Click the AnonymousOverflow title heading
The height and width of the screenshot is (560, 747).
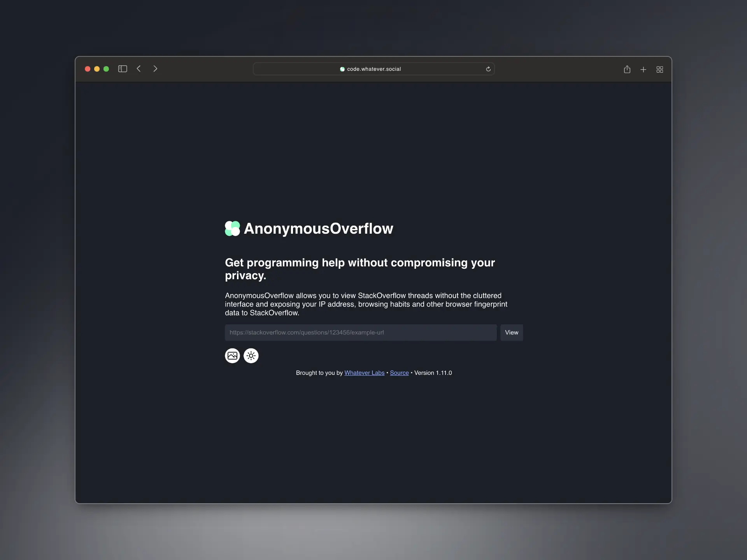click(318, 229)
